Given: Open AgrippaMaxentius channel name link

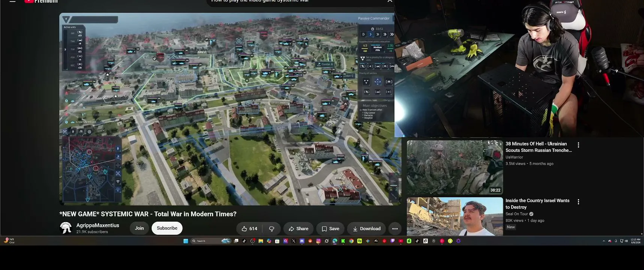Looking at the screenshot, I should [x=98, y=225].
